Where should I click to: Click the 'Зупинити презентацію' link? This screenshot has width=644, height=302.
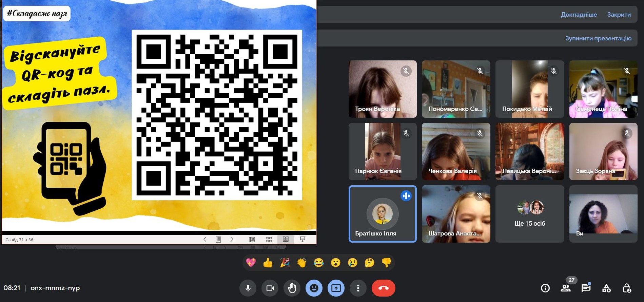point(598,38)
